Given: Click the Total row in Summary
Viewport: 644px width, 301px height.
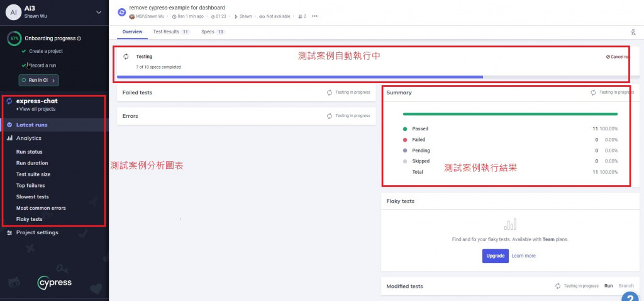Looking at the screenshot, I should (x=510, y=172).
